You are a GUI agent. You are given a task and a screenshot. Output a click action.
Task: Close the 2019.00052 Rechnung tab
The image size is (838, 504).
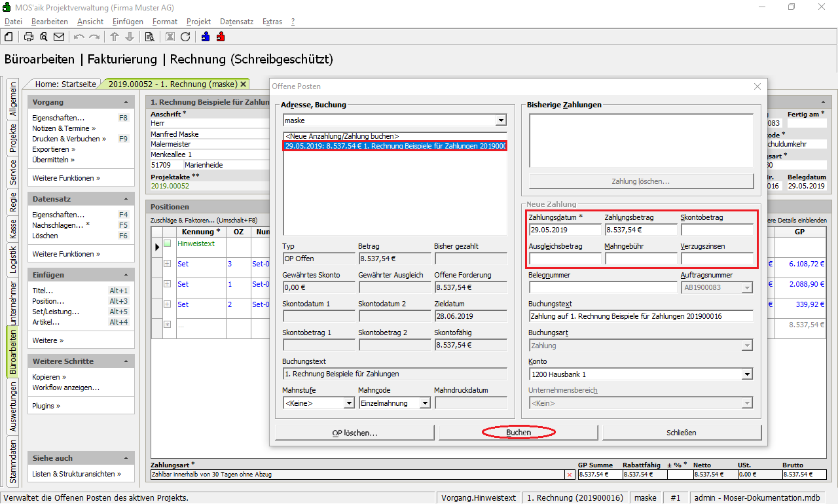[244, 84]
